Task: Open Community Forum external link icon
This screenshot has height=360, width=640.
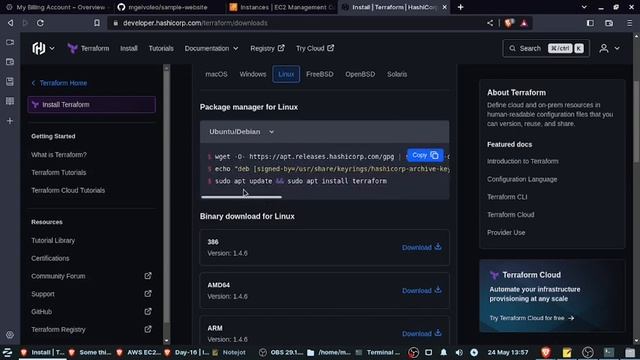Action: pyautogui.click(x=148, y=276)
